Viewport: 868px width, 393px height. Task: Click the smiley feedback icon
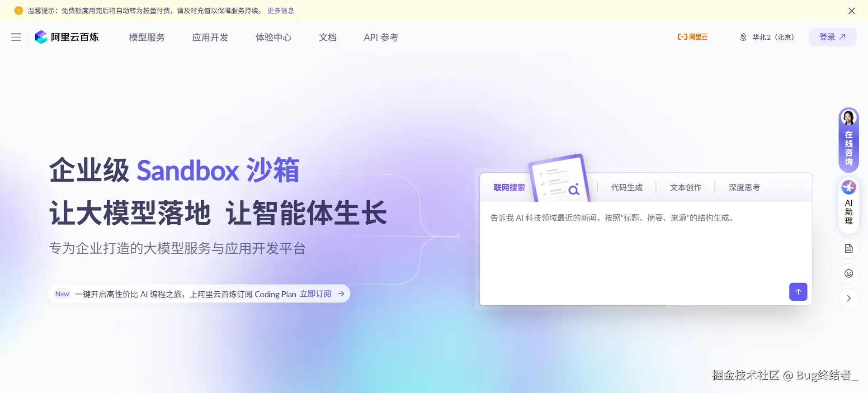pos(849,274)
